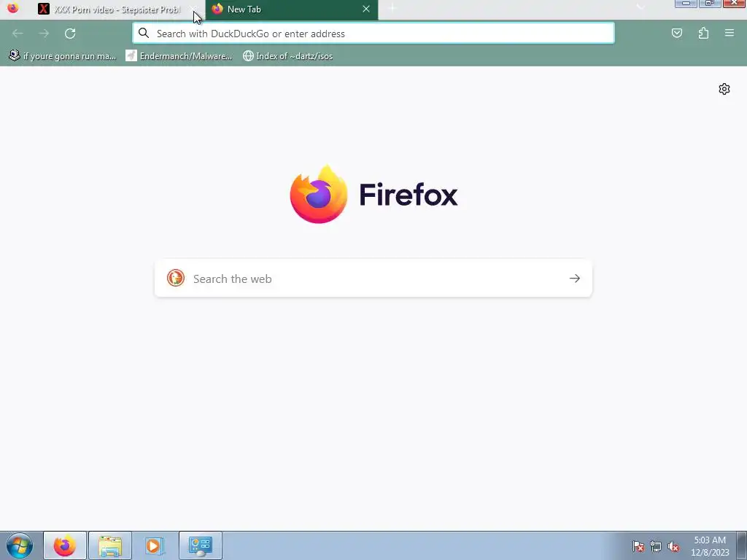This screenshot has width=747, height=560.
Task: Open the 'if youre gonna run ma...' bookmark
Action: click(63, 55)
